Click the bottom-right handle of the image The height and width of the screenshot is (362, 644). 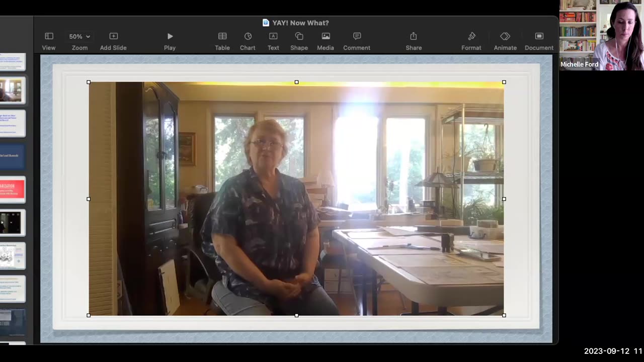point(504,315)
